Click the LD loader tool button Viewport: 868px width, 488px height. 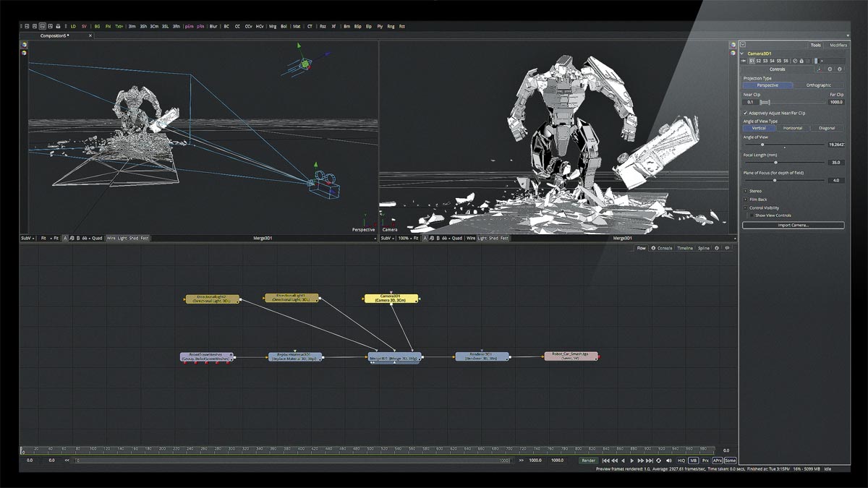click(x=73, y=26)
